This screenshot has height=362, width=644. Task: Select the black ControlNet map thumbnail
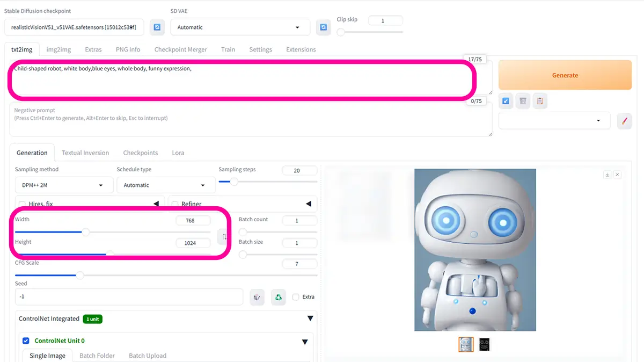click(x=485, y=344)
